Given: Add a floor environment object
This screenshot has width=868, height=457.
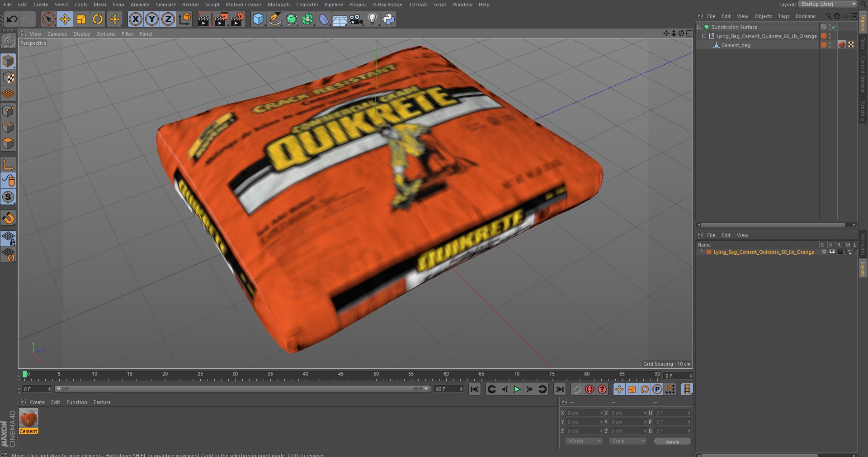Looking at the screenshot, I should [340, 19].
